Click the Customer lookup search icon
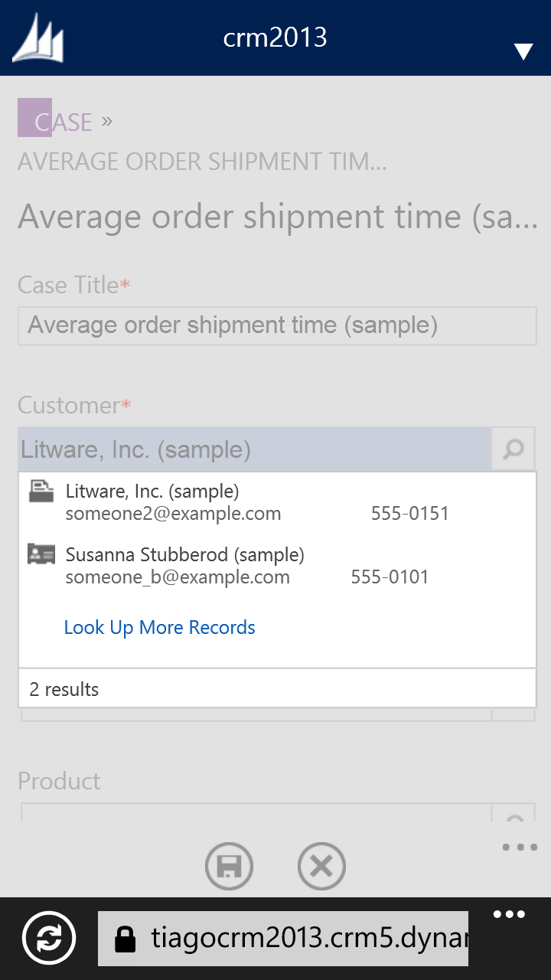This screenshot has height=980, width=551. tap(514, 449)
